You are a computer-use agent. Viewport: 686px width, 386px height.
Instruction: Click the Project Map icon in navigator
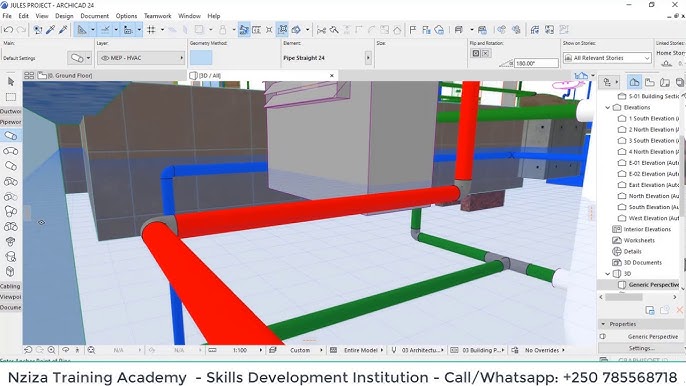(x=634, y=82)
